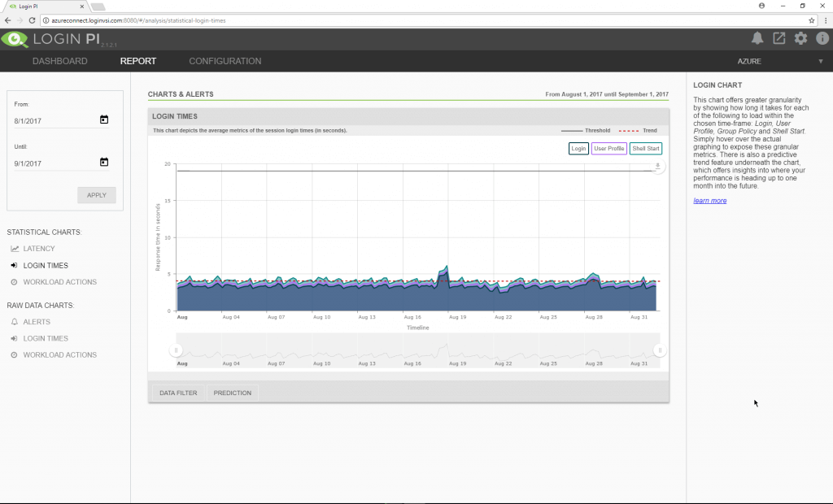
Task: Open the notifications bell icon
Action: point(757,38)
